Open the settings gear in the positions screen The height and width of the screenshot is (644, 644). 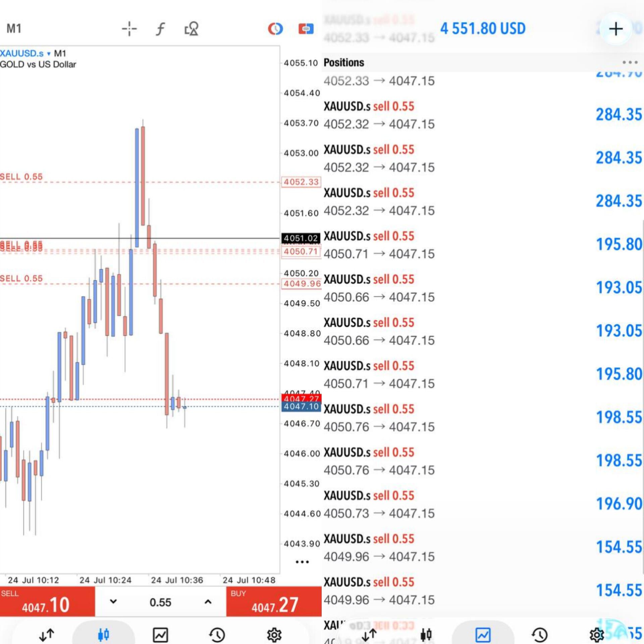[597, 635]
